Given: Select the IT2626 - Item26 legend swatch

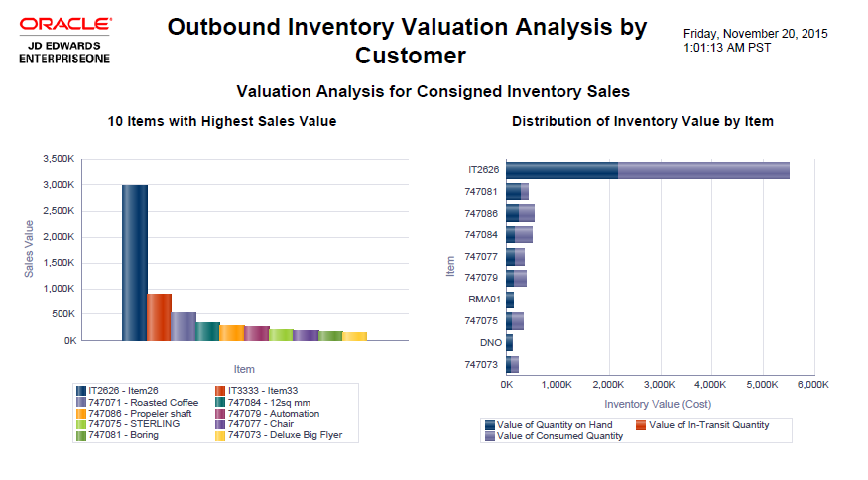Looking at the screenshot, I should pos(81,391).
